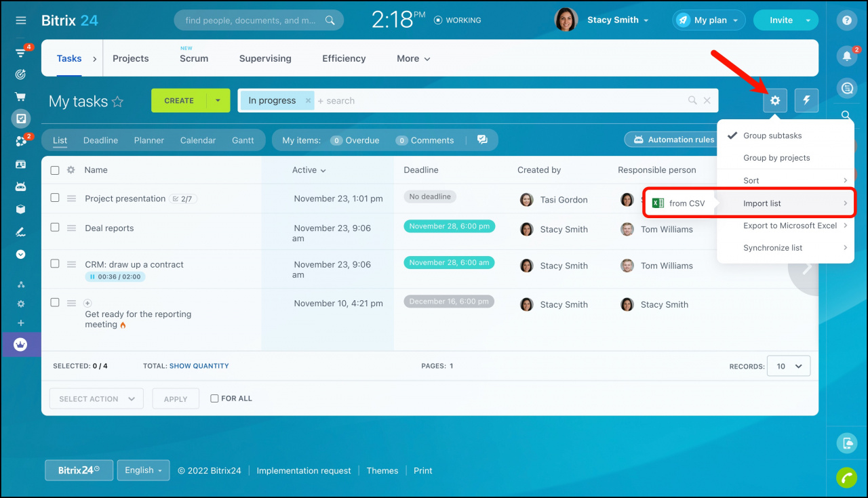
Task: Click the CREATE task button
Action: click(179, 100)
